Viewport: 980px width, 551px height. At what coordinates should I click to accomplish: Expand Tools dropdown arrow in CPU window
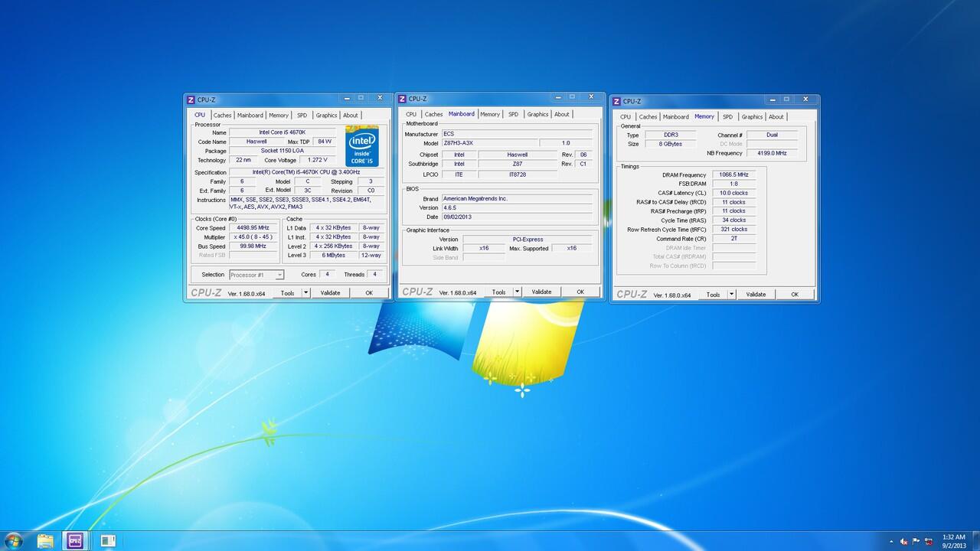[306, 293]
